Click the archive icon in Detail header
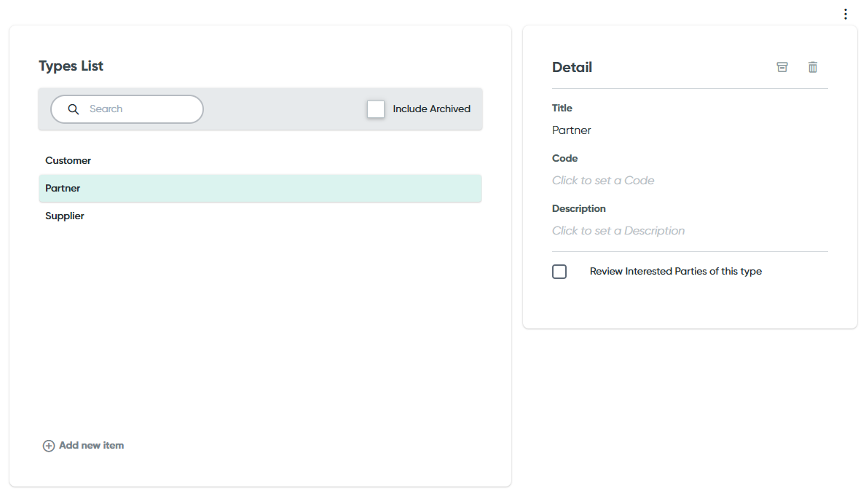866x504 pixels. (x=782, y=67)
